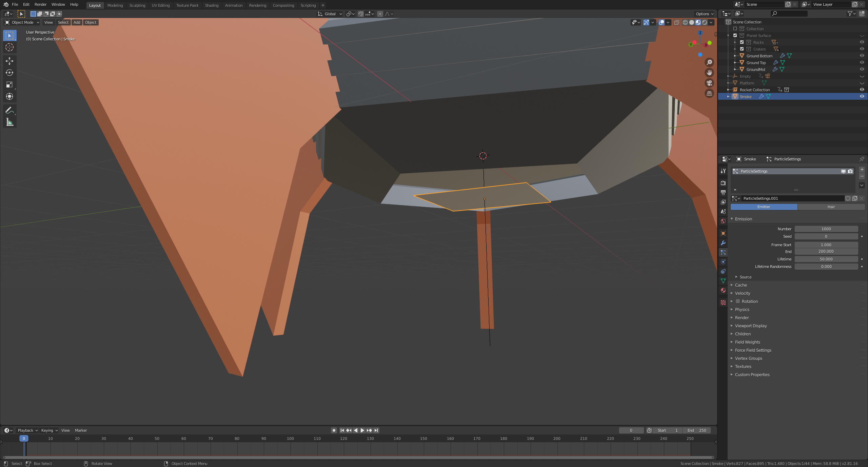
Task: Open the Modifier properties tab (wrench icon)
Action: pyautogui.click(x=723, y=243)
